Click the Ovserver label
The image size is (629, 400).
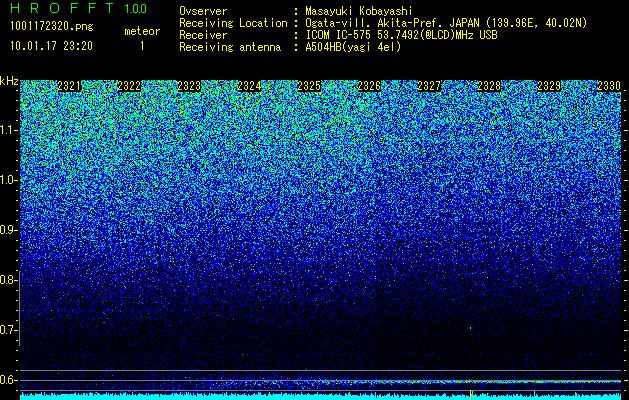[203, 11]
